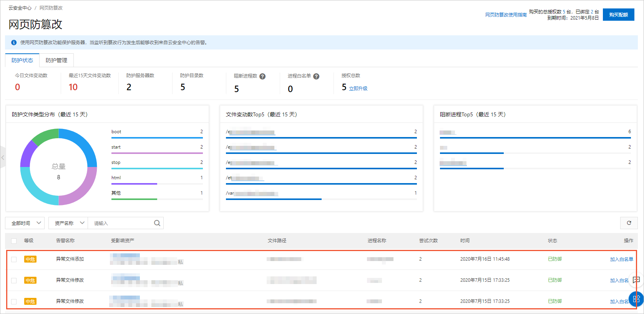Click the stop file type label
Image resolution: width=644 pixels, height=314 pixels.
point(116,162)
